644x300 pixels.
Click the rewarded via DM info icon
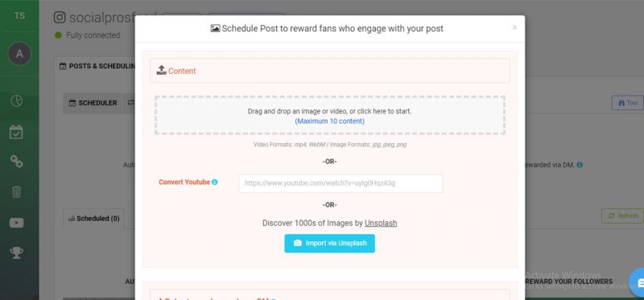point(580,165)
